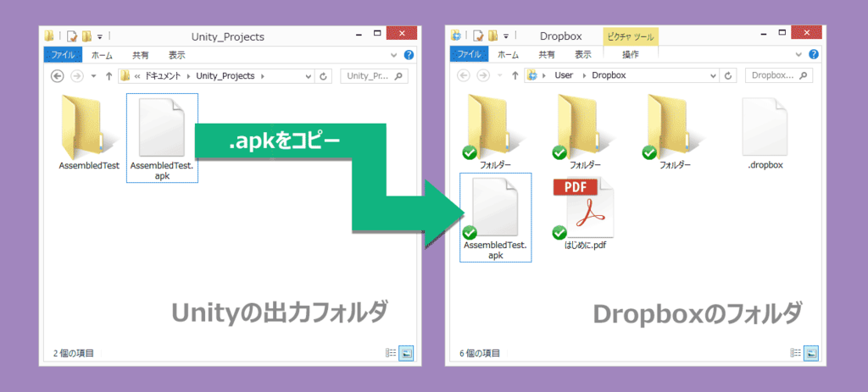The height and width of the screenshot is (392, 868).
Task: Refresh the Unity_Projects folder view
Action: point(324,75)
